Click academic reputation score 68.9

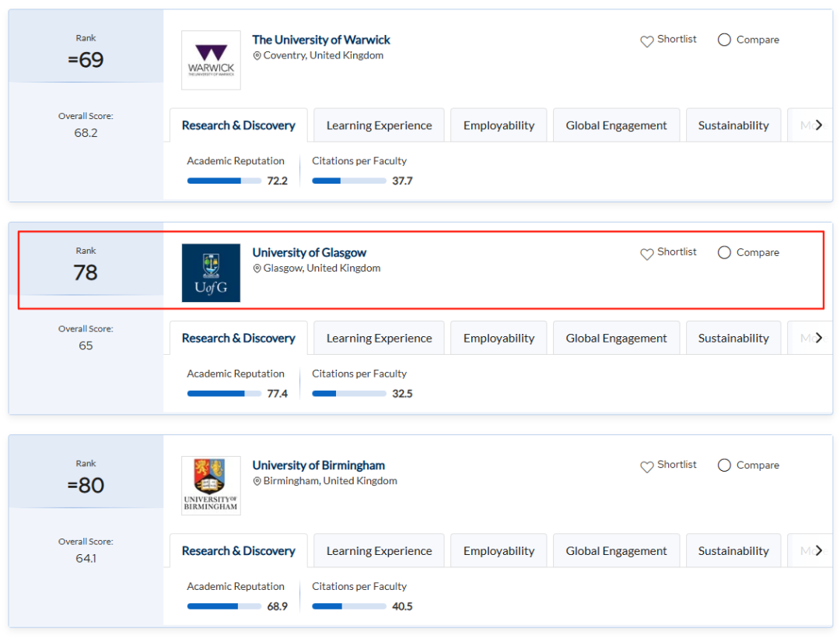(278, 606)
